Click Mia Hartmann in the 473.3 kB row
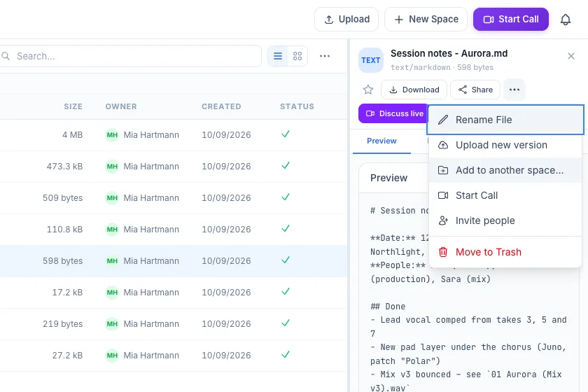Screen dimensions: 588x392 point(151,167)
